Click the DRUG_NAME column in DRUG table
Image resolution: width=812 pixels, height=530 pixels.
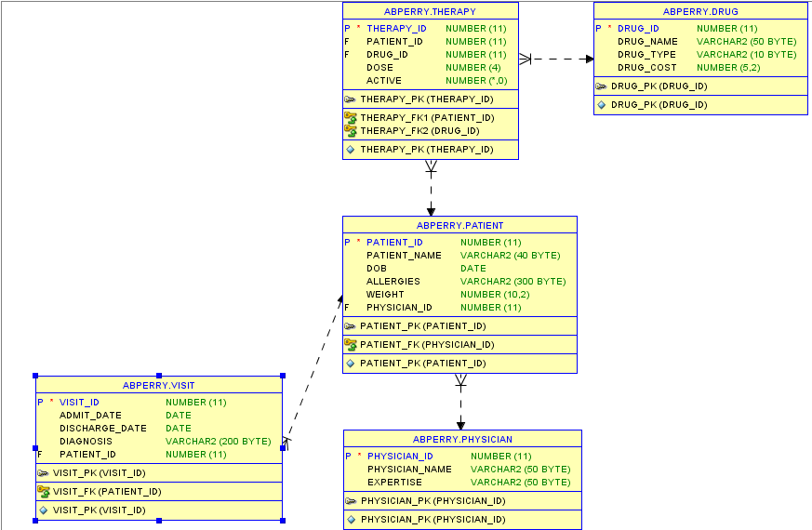tap(647, 42)
